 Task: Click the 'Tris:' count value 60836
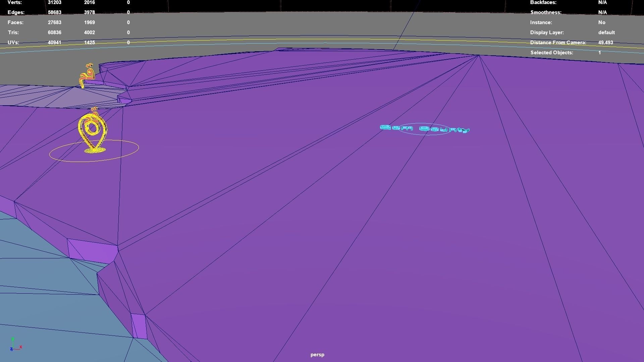click(x=54, y=33)
